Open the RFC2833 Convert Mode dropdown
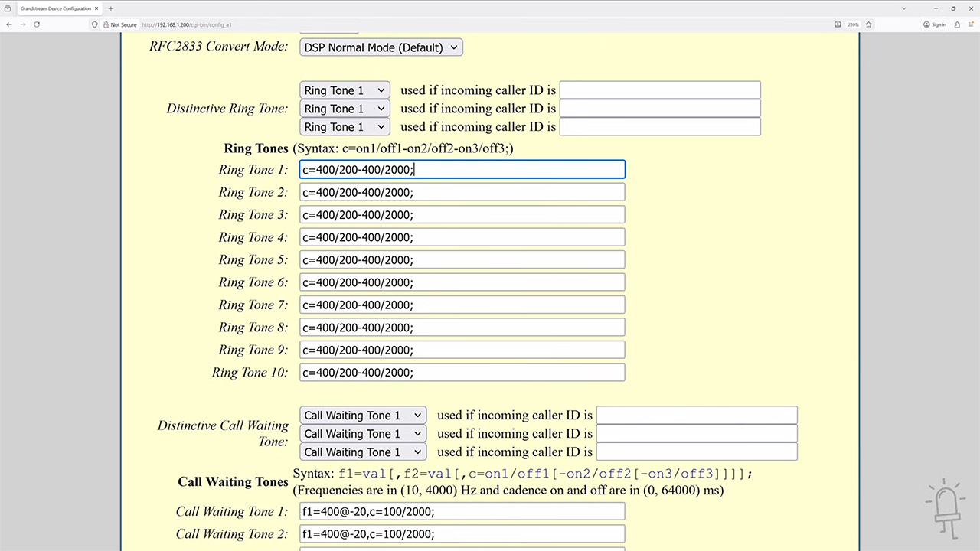The image size is (980, 551). tap(381, 47)
